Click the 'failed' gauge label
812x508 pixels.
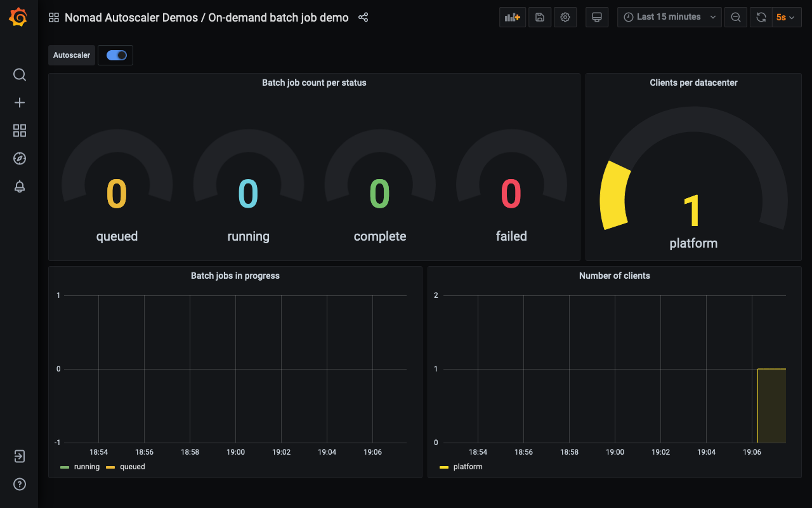pos(511,236)
